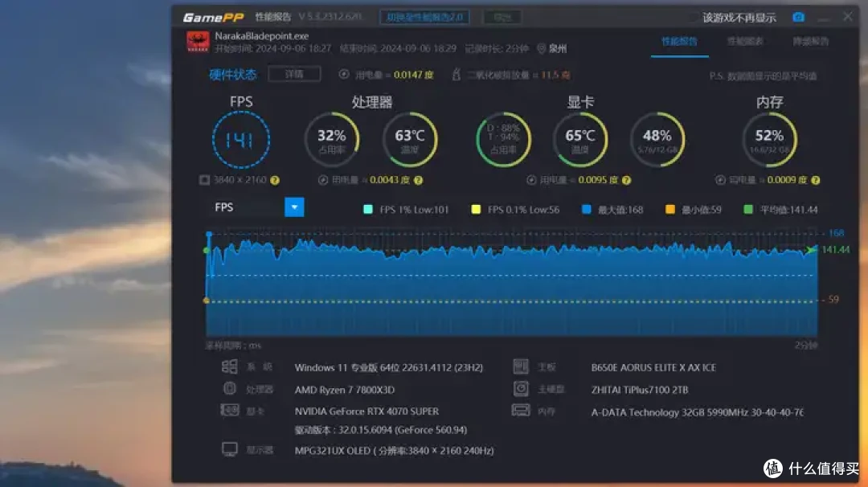Click the camera screenshot icon
This screenshot has height=487, width=868.
pos(798,17)
